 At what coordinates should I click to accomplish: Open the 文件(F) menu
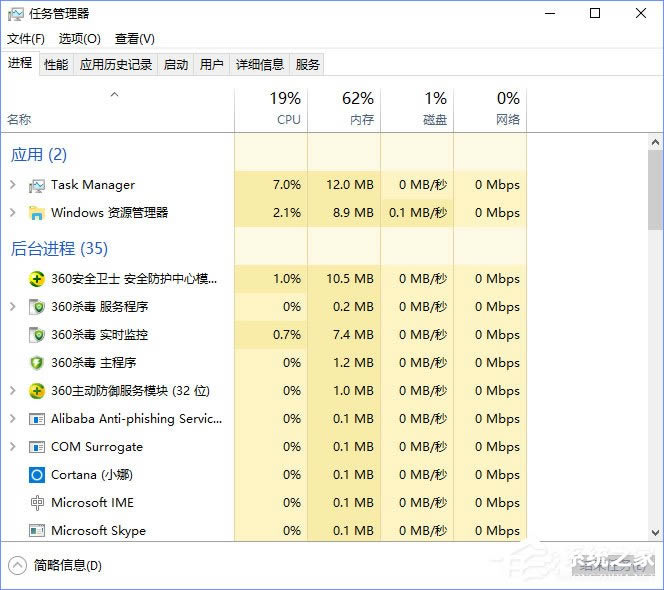[26, 39]
